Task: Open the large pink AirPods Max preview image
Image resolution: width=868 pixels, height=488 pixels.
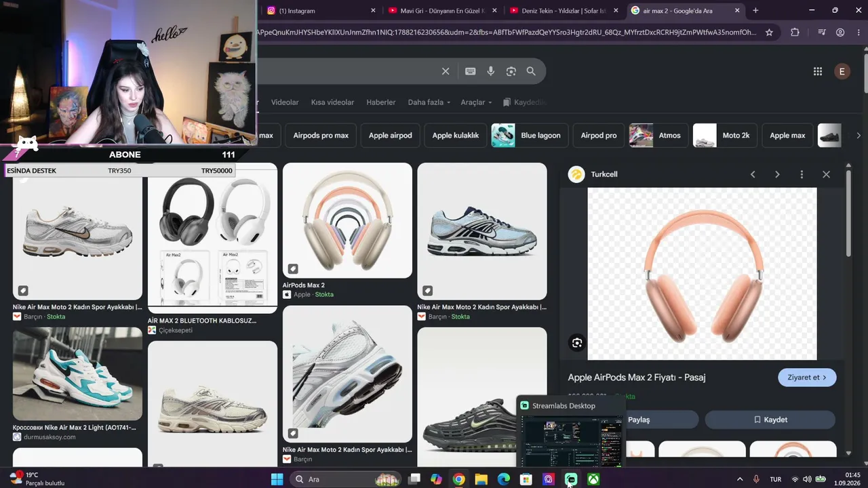Action: (x=702, y=274)
